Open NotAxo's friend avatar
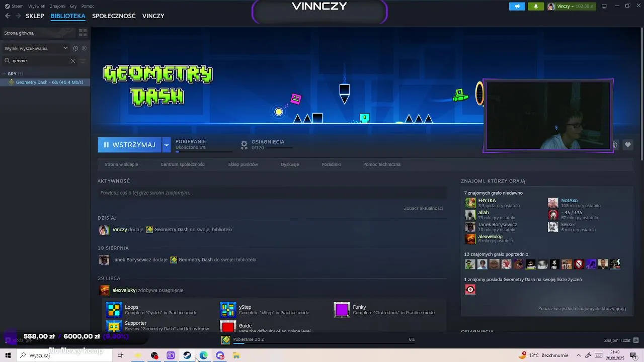Viewport: 644px width, 362px height. pyautogui.click(x=553, y=203)
